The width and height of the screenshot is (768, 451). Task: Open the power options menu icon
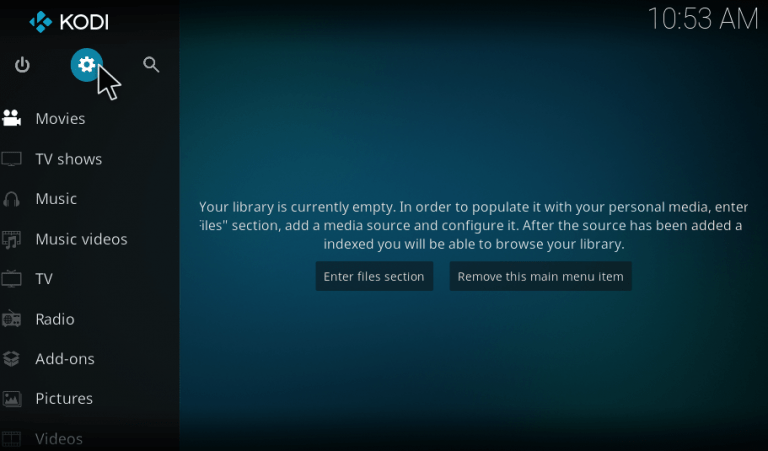click(22, 65)
